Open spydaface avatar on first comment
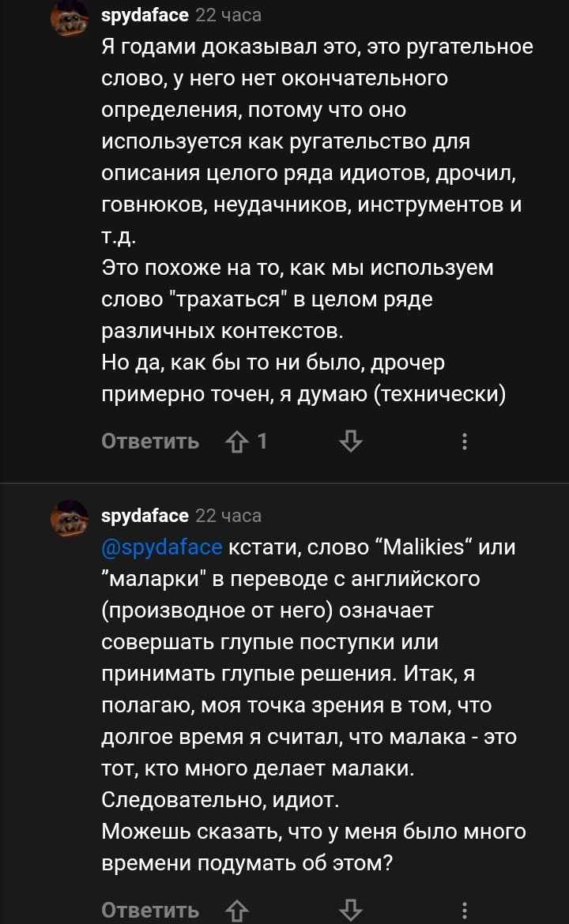The width and height of the screenshot is (569, 924). pyautogui.click(x=70, y=19)
